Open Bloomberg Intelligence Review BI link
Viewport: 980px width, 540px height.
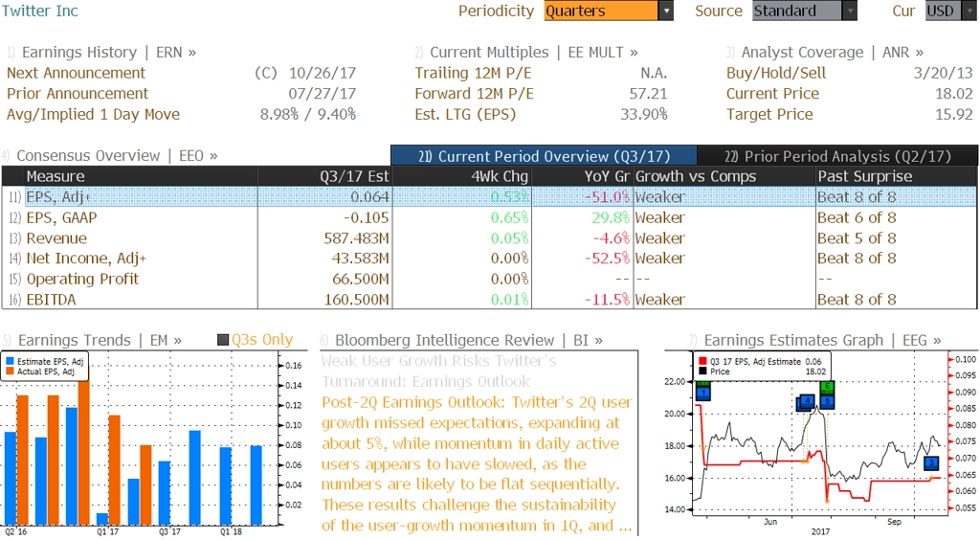point(469,340)
